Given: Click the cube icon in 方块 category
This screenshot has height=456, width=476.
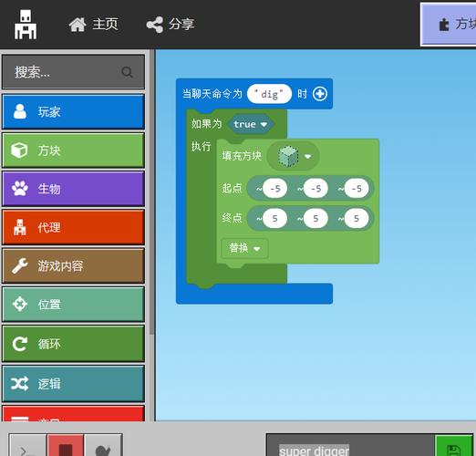Looking at the screenshot, I should 19,150.
